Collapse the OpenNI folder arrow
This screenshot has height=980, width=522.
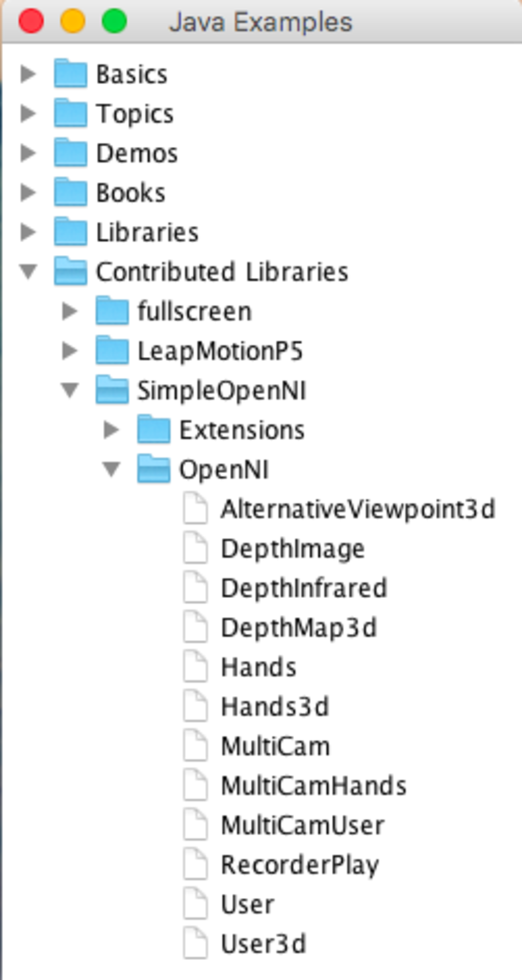point(111,469)
